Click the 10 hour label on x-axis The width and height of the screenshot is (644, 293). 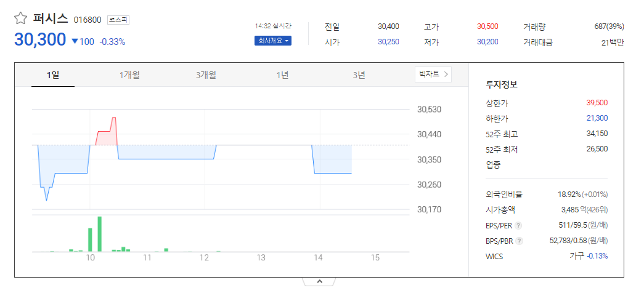(91, 258)
